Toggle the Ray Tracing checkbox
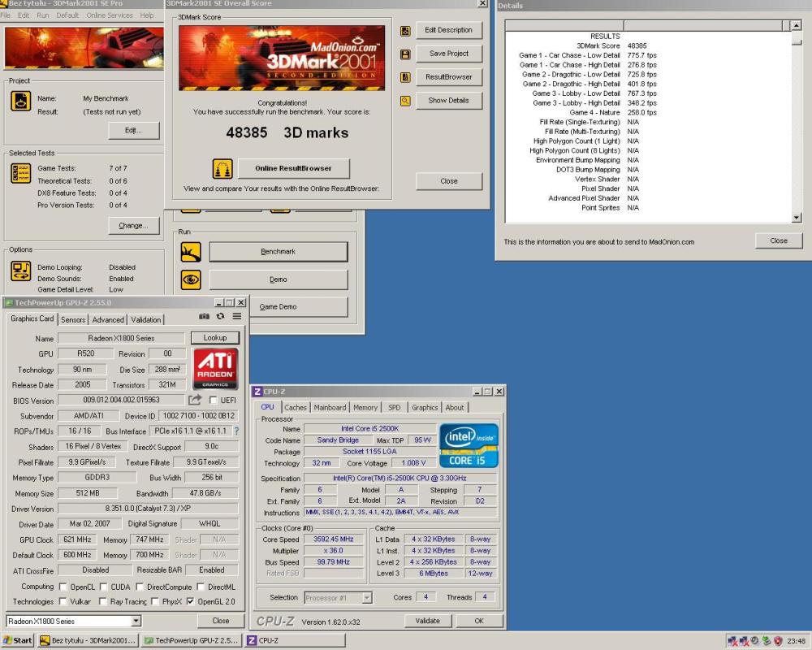Viewport: 812px width, 650px height. pos(103,601)
